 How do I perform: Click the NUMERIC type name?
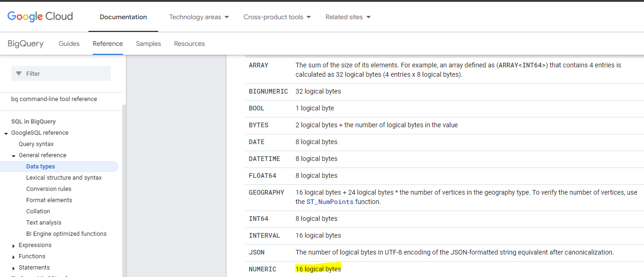click(263, 269)
